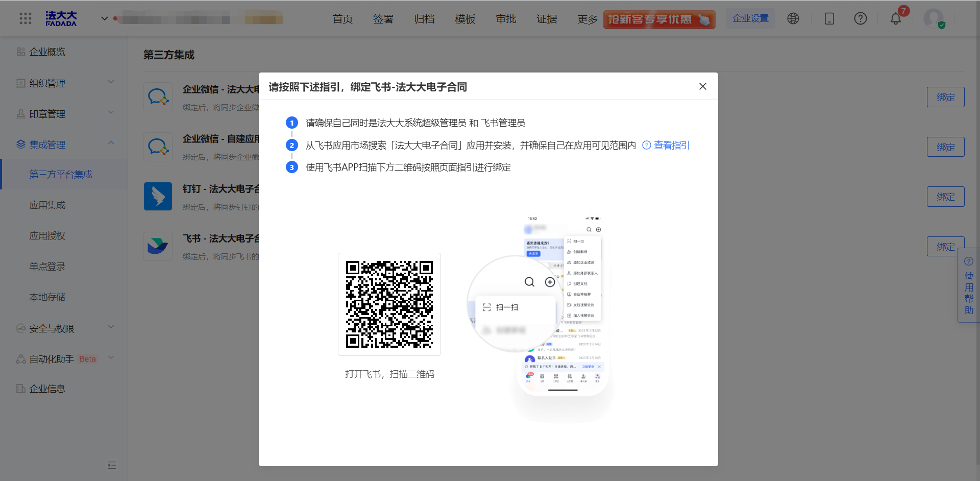Viewport: 980px width, 481px height.
Task: Click the 第三方集成 page heading
Action: tap(169, 55)
